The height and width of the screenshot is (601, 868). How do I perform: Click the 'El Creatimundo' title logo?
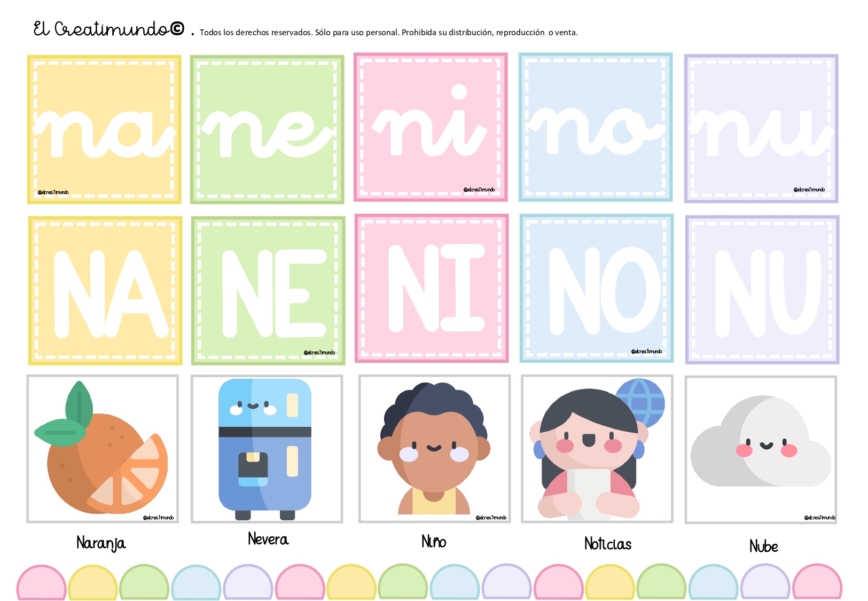pyautogui.click(x=109, y=29)
